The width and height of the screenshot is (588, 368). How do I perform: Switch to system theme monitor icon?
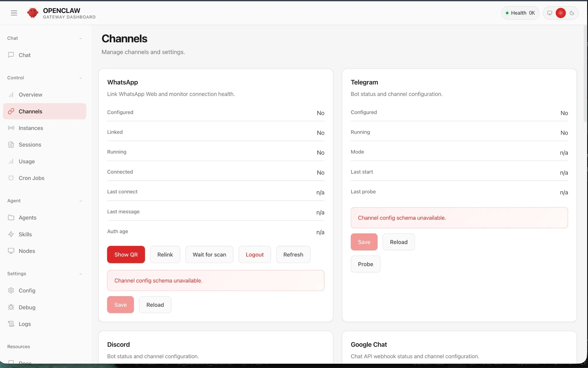pos(550,13)
